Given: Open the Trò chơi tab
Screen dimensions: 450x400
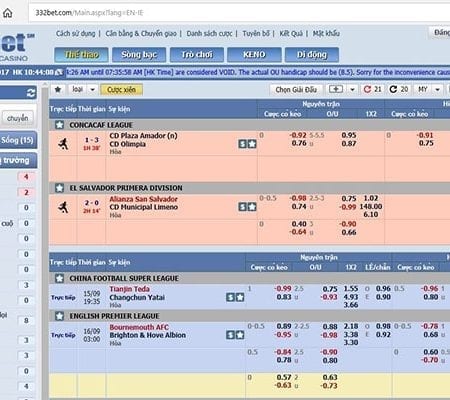Looking at the screenshot, I should click(x=197, y=55).
